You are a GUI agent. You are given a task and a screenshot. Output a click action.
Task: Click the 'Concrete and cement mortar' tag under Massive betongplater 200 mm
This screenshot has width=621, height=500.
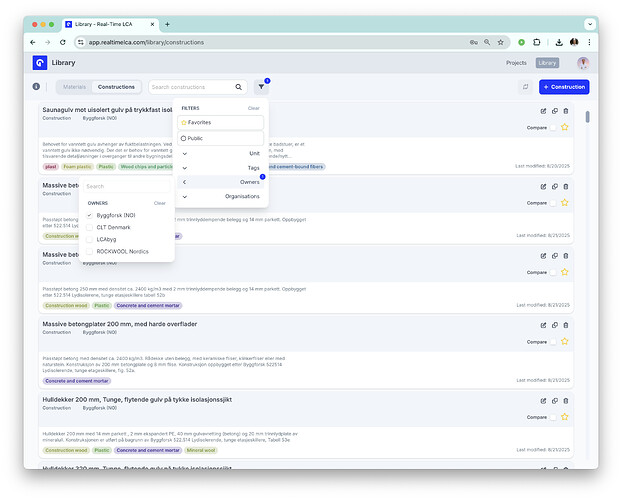[77, 381]
